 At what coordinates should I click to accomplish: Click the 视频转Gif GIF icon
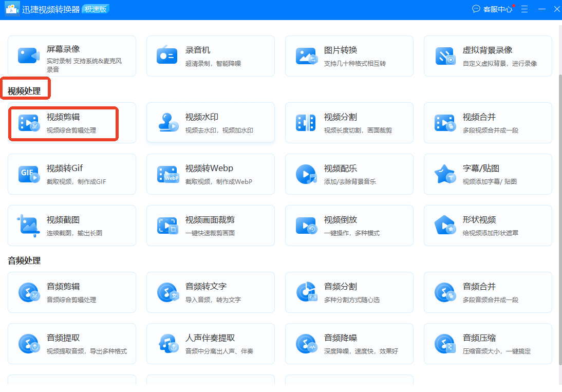click(29, 174)
